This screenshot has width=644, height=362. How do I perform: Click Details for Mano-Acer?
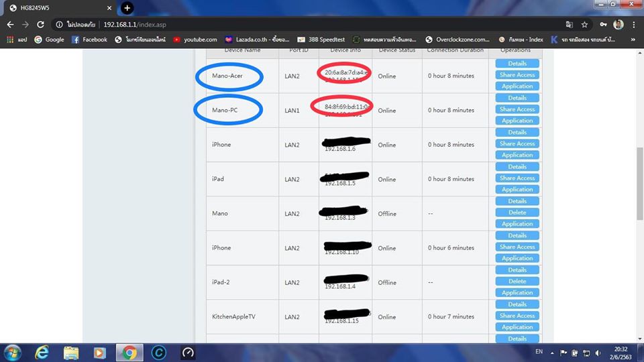517,64
